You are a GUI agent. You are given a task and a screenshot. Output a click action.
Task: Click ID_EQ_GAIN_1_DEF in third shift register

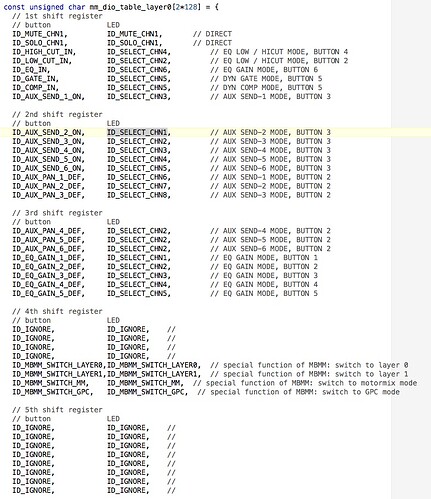tap(48, 258)
